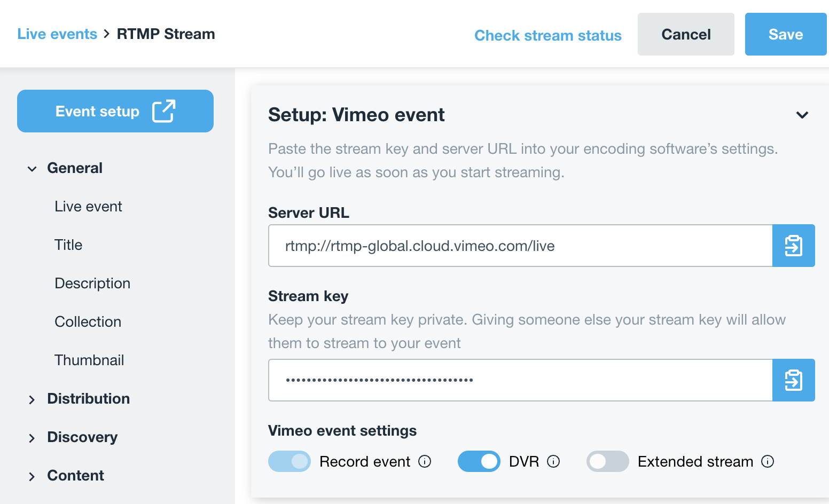This screenshot has width=829, height=504.
Task: Select the Description sidebar item
Action: pos(92,283)
